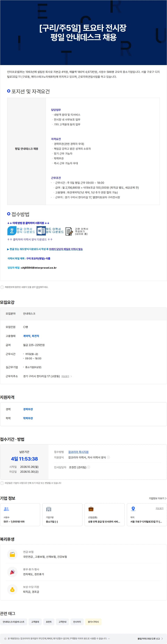
Task: Click the 이력서 파일 제목 instruction line
Action: click(29, 259)
